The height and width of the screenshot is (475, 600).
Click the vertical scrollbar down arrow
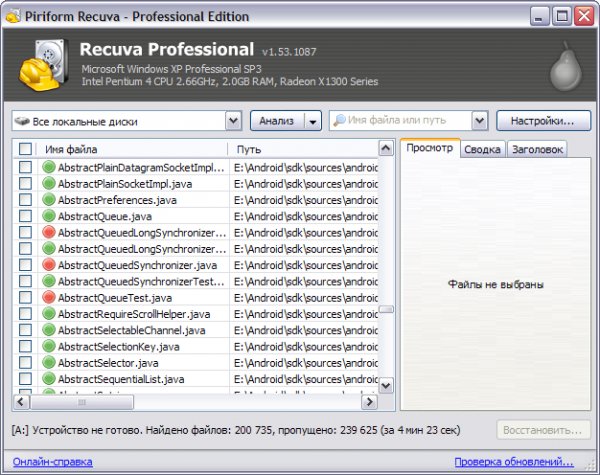pos(386,386)
